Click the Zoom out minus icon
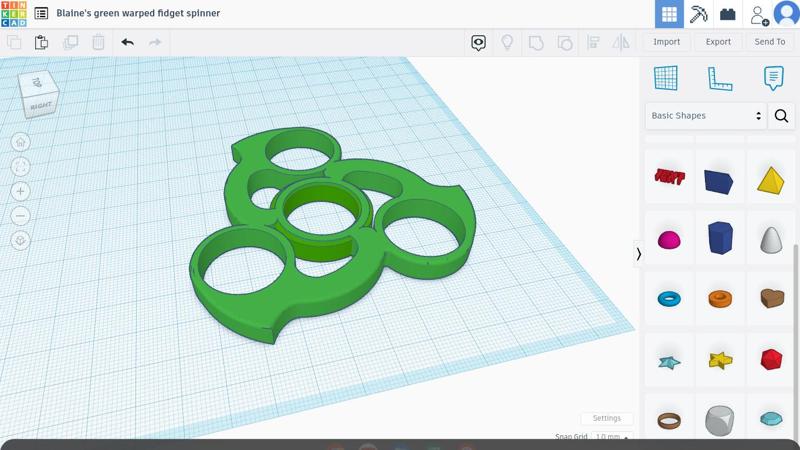 pyautogui.click(x=20, y=216)
